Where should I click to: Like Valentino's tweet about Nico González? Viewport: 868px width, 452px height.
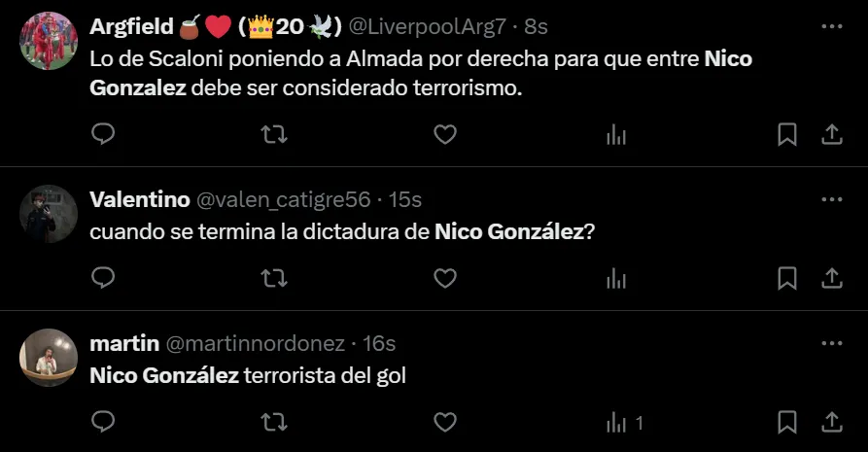coord(445,278)
